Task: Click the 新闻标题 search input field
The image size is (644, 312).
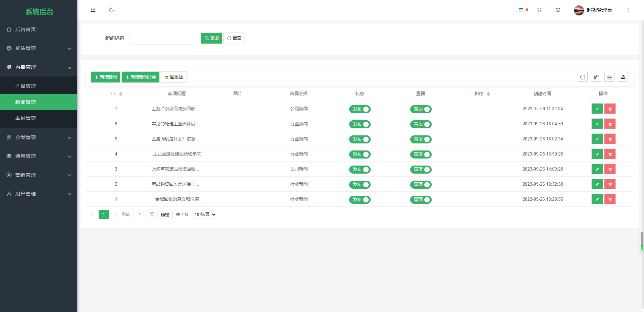Action: (x=161, y=38)
